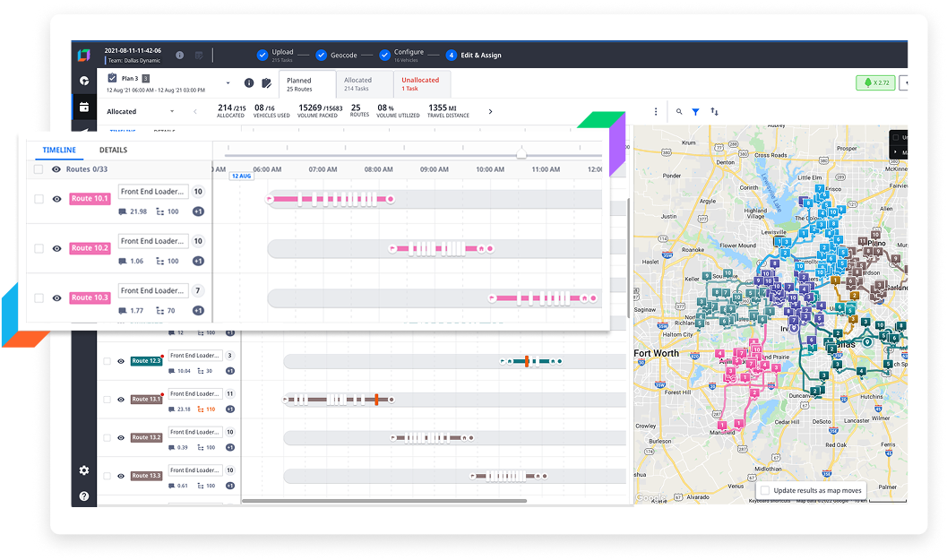Click task count 7 badge on Route 10.3

(197, 290)
